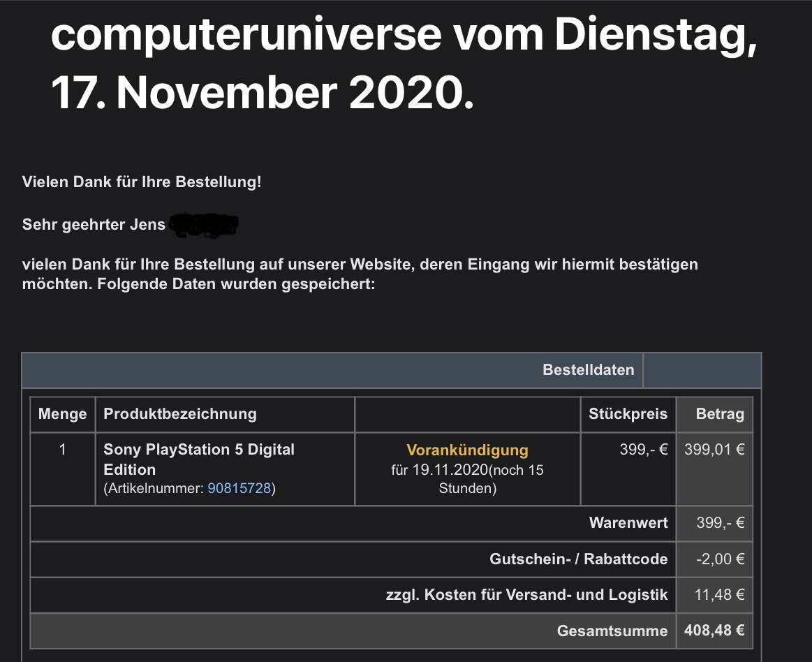Click the yellow Vorankündigung status text
Image resolution: width=812 pixels, height=662 pixels.
click(x=467, y=450)
